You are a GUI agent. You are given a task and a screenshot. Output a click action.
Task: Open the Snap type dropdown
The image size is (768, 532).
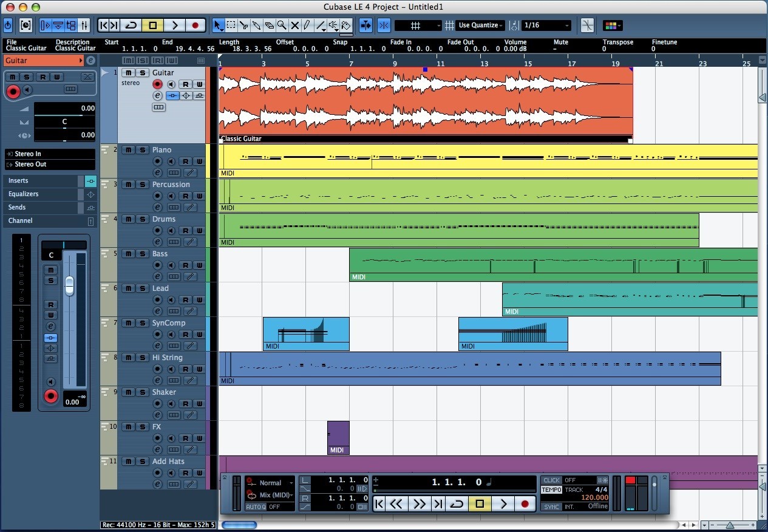pos(418,26)
